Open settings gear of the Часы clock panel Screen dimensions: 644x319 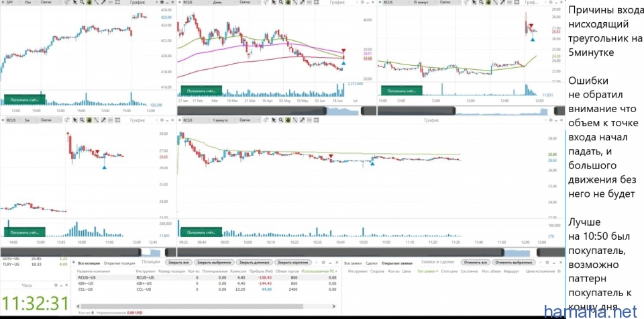[x=56, y=285]
